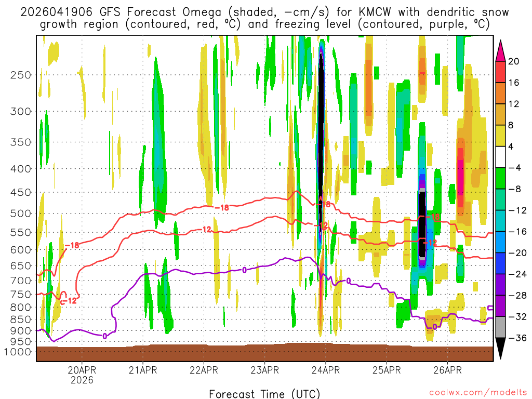
Task: Click the 350 pressure level label
Action: click(x=21, y=142)
